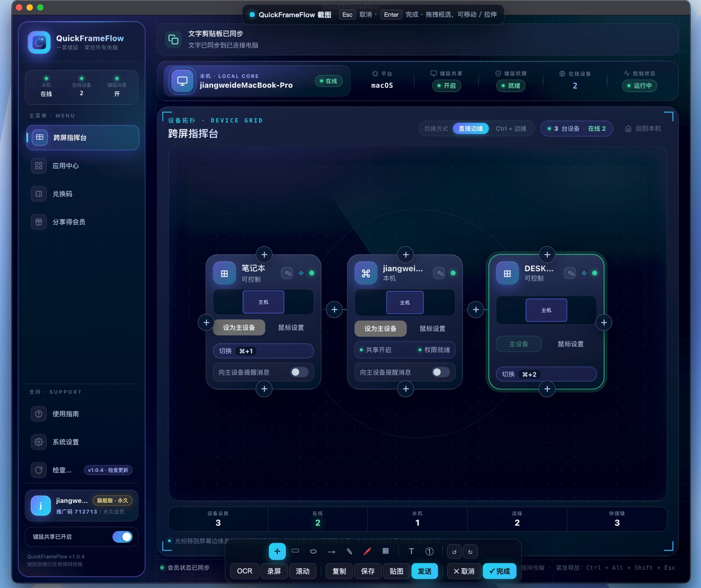701x588 pixels.
Task: Select the red marker tool
Action: click(367, 551)
